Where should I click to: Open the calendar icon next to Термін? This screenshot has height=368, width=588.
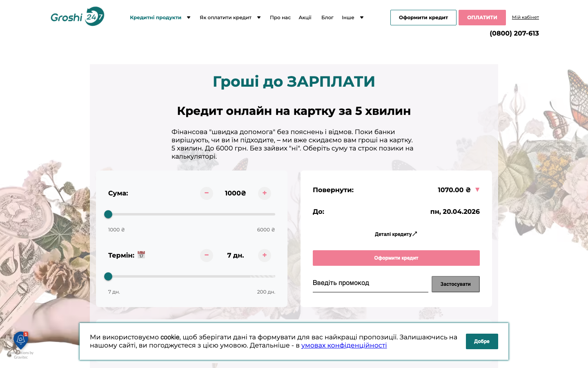click(142, 255)
